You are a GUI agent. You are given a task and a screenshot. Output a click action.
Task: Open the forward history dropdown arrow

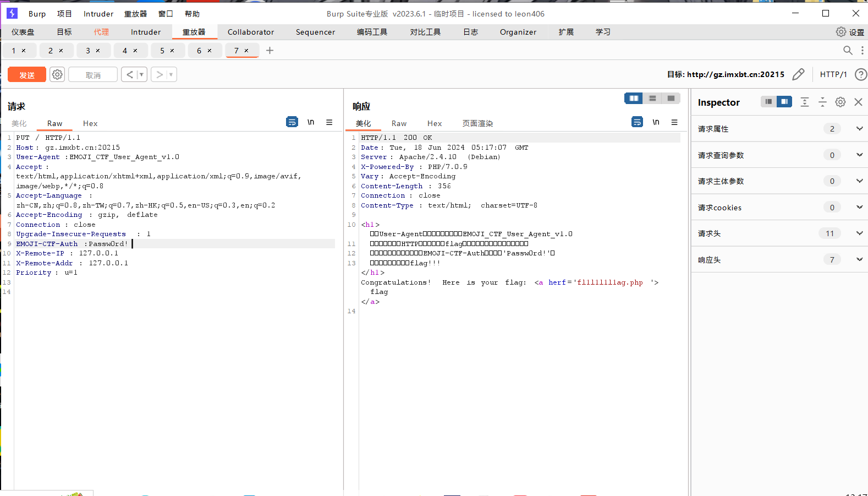tap(171, 74)
